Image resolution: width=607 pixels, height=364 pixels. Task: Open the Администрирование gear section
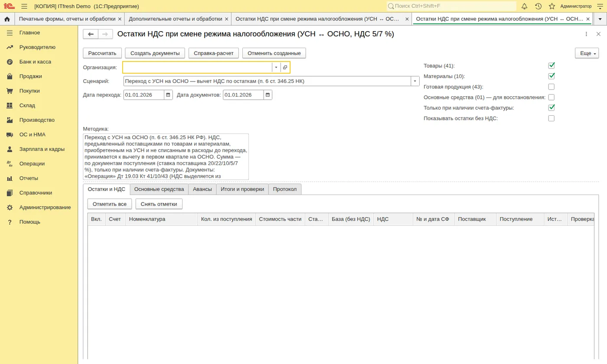[45, 207]
